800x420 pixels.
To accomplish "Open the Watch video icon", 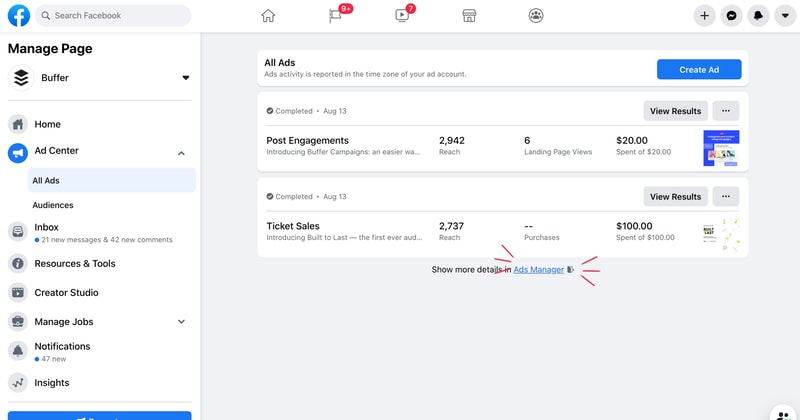I will coord(402,16).
